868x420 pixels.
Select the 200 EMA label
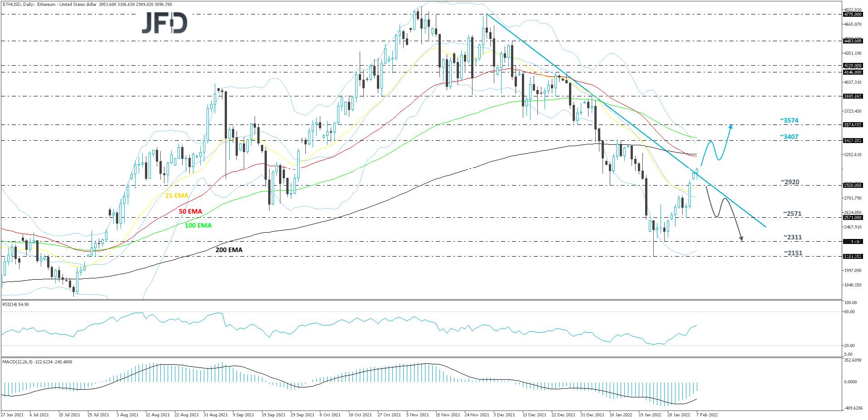click(229, 250)
